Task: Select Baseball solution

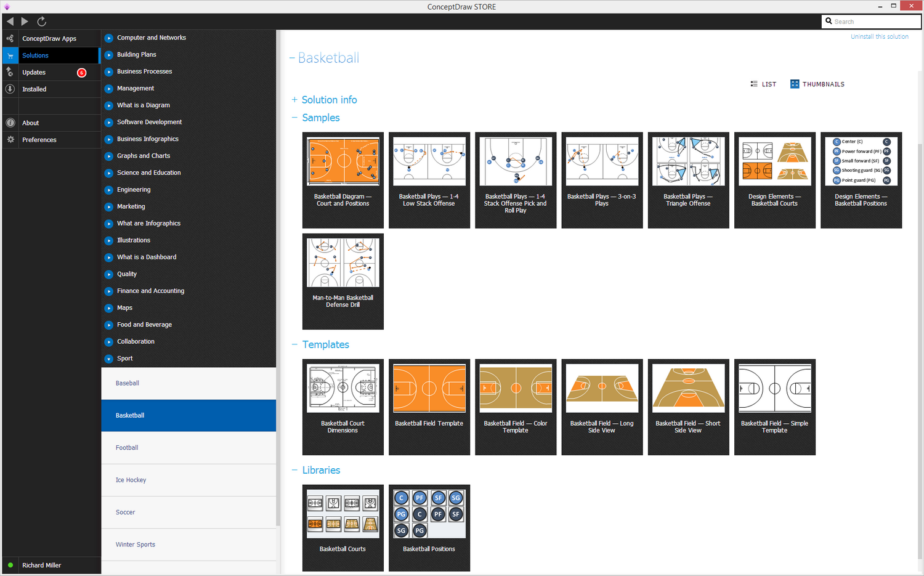Action: coord(188,383)
